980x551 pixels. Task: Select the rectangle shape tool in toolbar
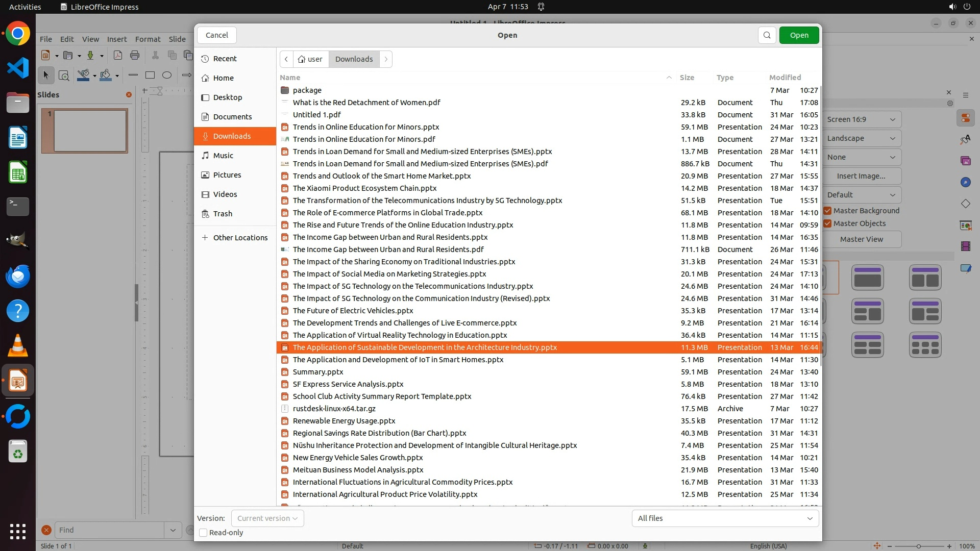tap(150, 76)
